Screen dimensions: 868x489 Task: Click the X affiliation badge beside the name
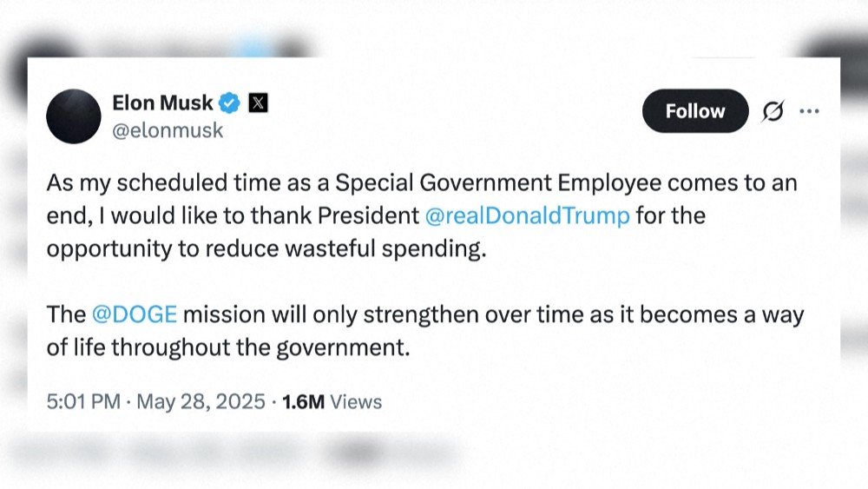(258, 103)
